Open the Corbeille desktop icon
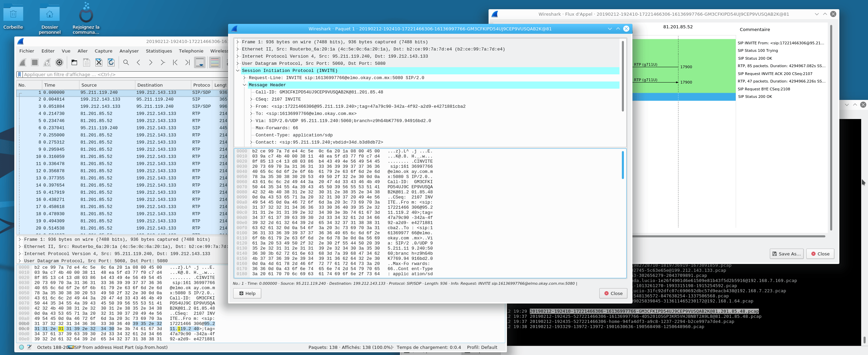 [x=13, y=17]
